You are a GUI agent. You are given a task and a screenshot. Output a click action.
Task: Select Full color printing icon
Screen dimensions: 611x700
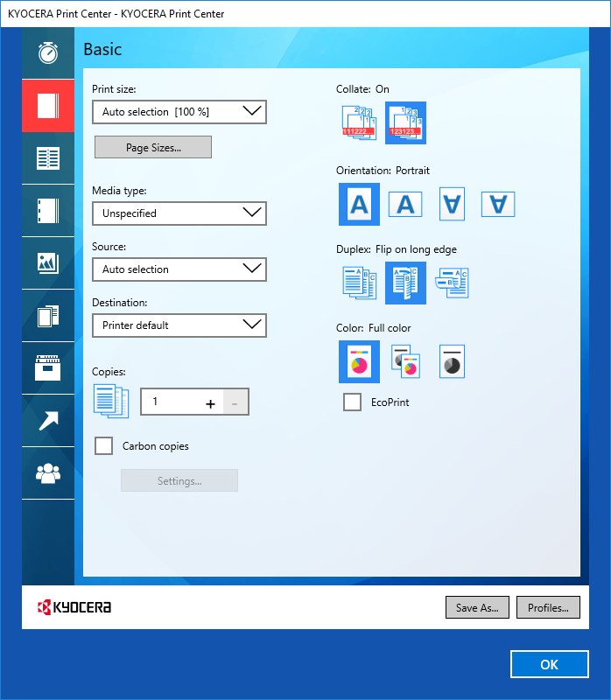coord(359,361)
